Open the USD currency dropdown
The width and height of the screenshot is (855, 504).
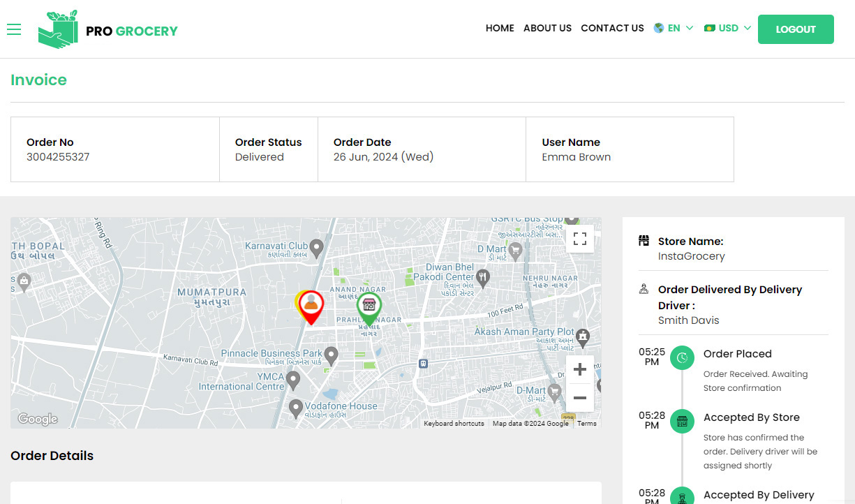coord(728,29)
